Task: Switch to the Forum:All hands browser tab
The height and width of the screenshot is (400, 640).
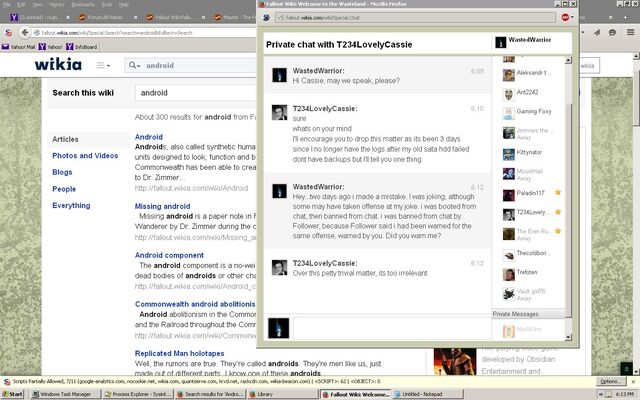Action: (105, 18)
